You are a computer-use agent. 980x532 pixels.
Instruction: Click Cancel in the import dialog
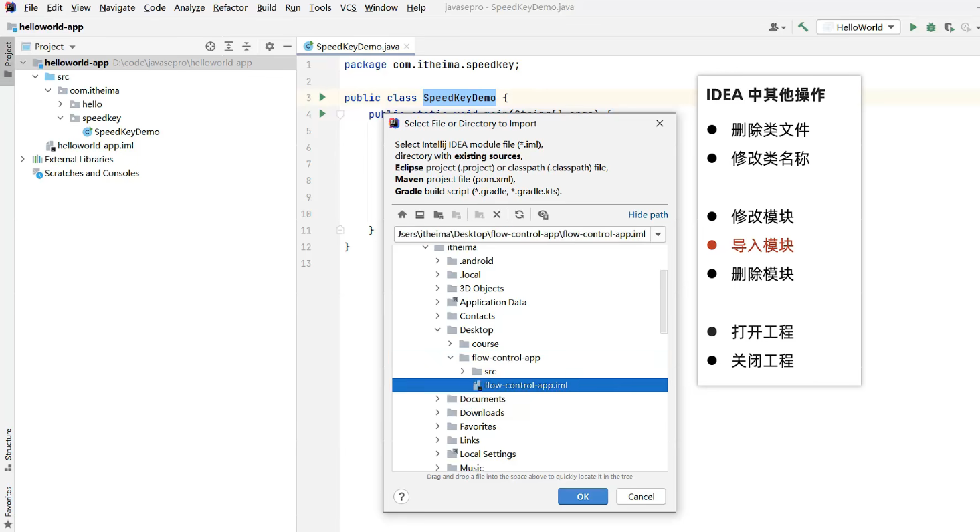[641, 497]
